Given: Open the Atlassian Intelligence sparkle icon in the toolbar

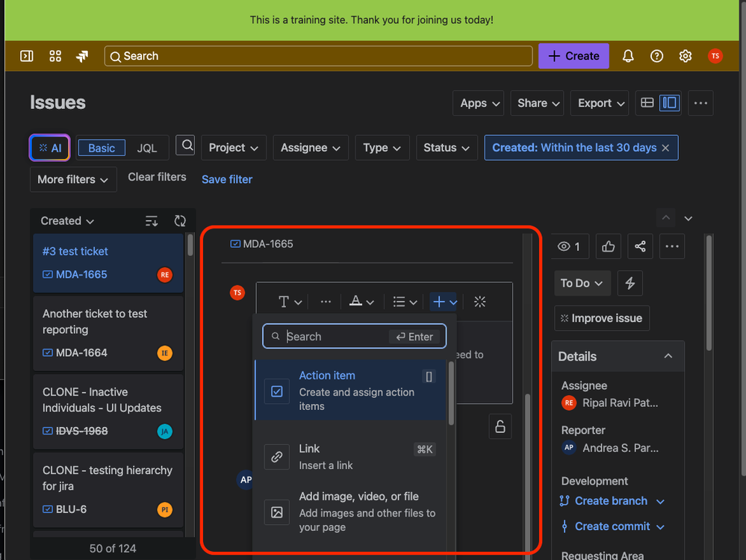Looking at the screenshot, I should [479, 302].
